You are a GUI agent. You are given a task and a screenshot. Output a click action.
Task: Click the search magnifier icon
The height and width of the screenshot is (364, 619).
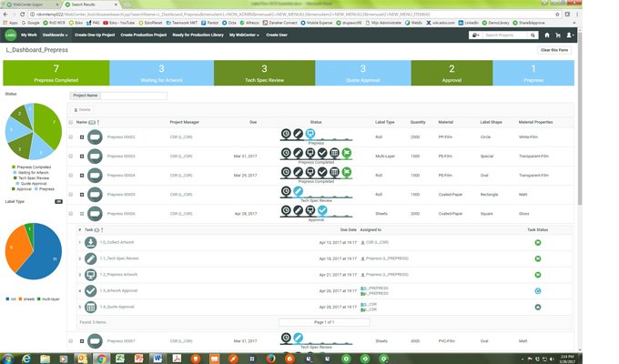[x=533, y=35]
